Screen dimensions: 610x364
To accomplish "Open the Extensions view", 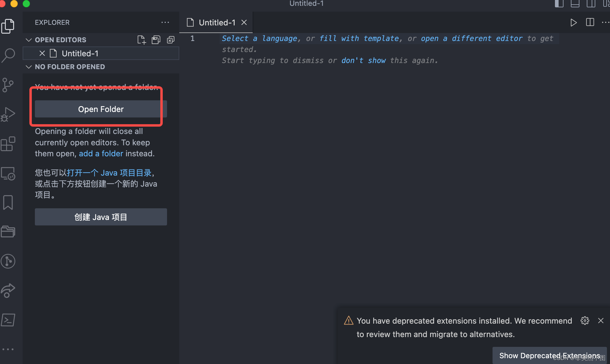I will pos(8,144).
